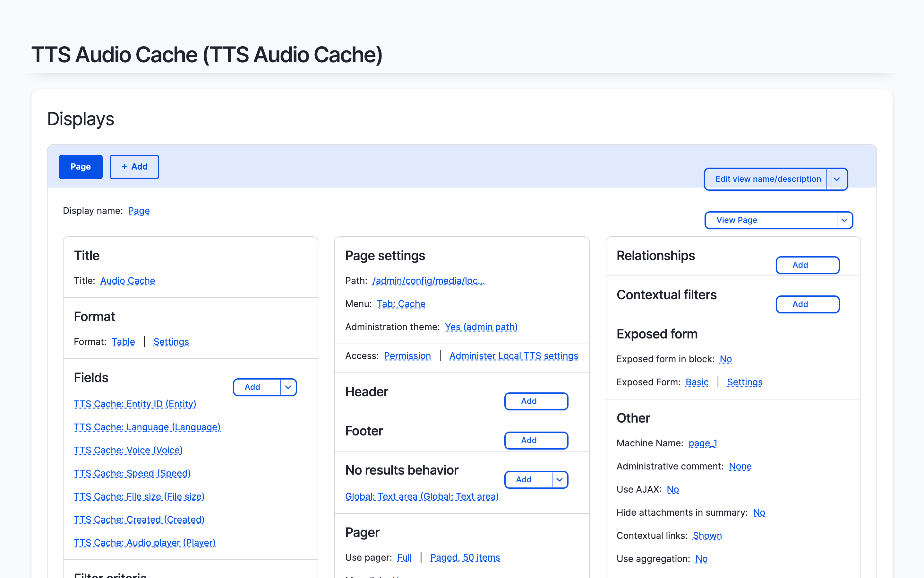The image size is (924, 578).
Task: Open the No results behavior Add dropdown arrow
Action: click(x=560, y=480)
